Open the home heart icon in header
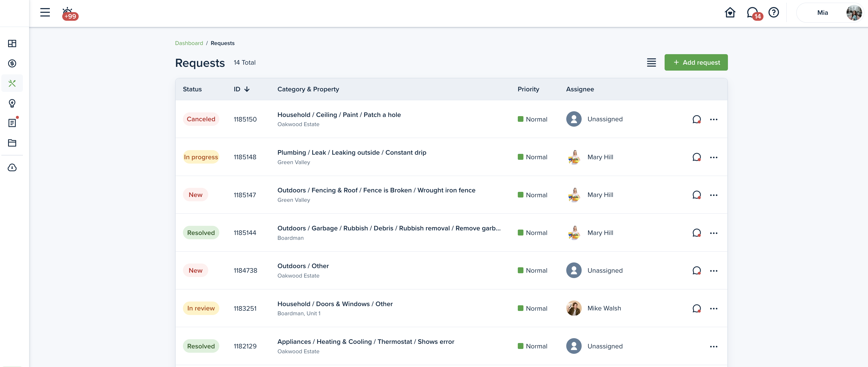This screenshot has width=868, height=367. (730, 12)
